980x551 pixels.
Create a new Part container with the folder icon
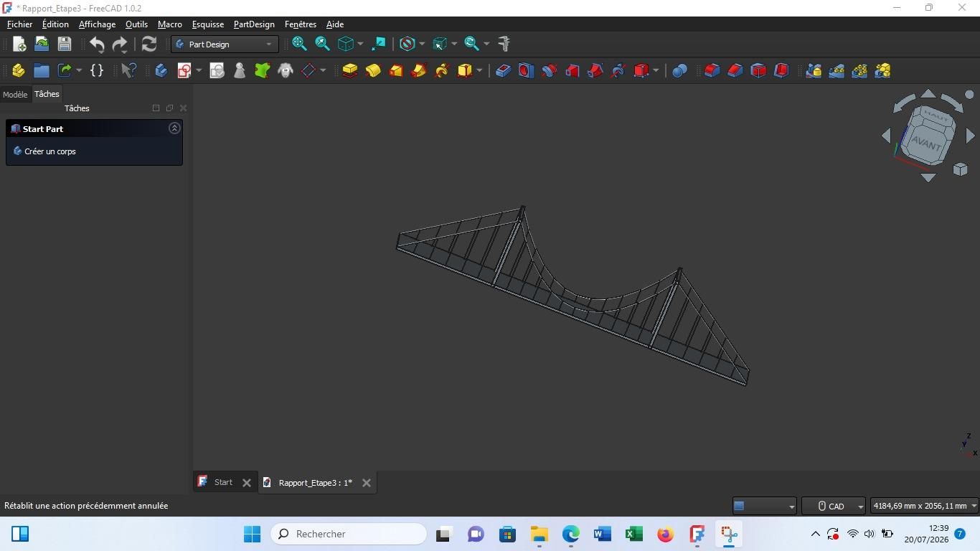pos(41,70)
